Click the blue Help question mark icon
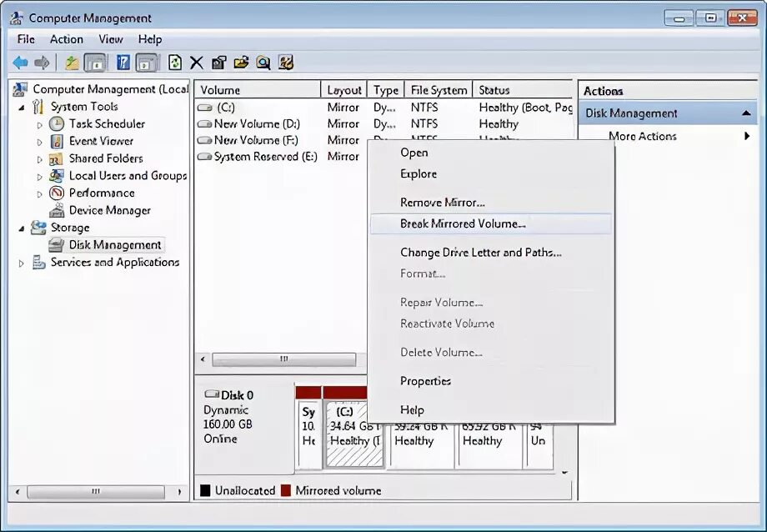Image resolution: width=767 pixels, height=532 pixels. tap(123, 63)
